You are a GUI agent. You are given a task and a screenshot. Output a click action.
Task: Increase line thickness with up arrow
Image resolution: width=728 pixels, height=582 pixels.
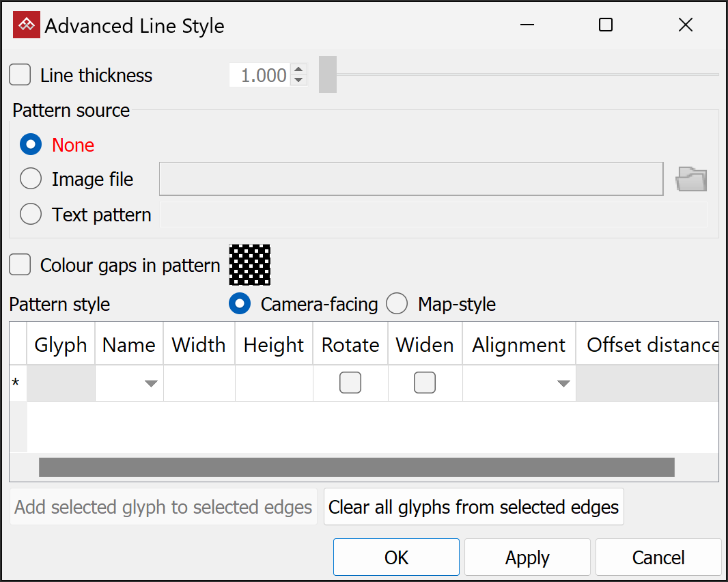[x=298, y=70]
